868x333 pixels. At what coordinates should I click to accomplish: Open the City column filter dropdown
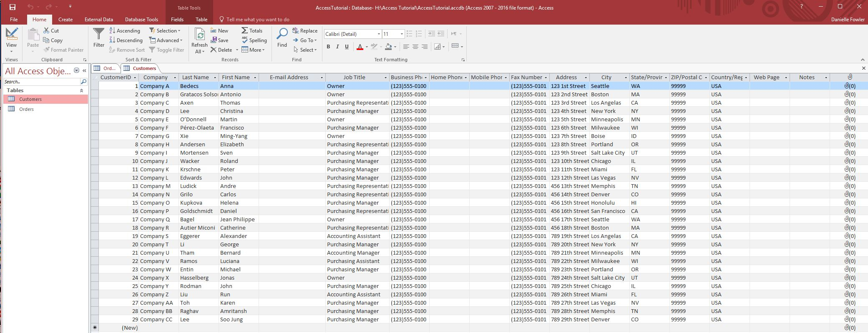[625, 78]
